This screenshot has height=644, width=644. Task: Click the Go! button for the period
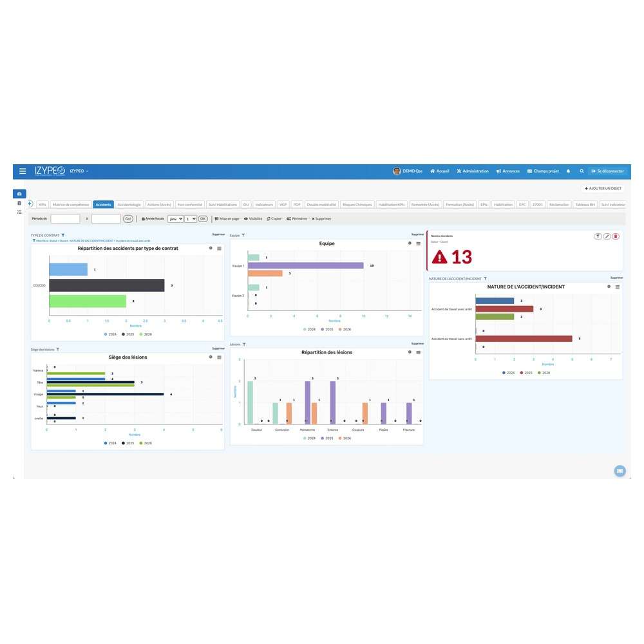click(128, 219)
